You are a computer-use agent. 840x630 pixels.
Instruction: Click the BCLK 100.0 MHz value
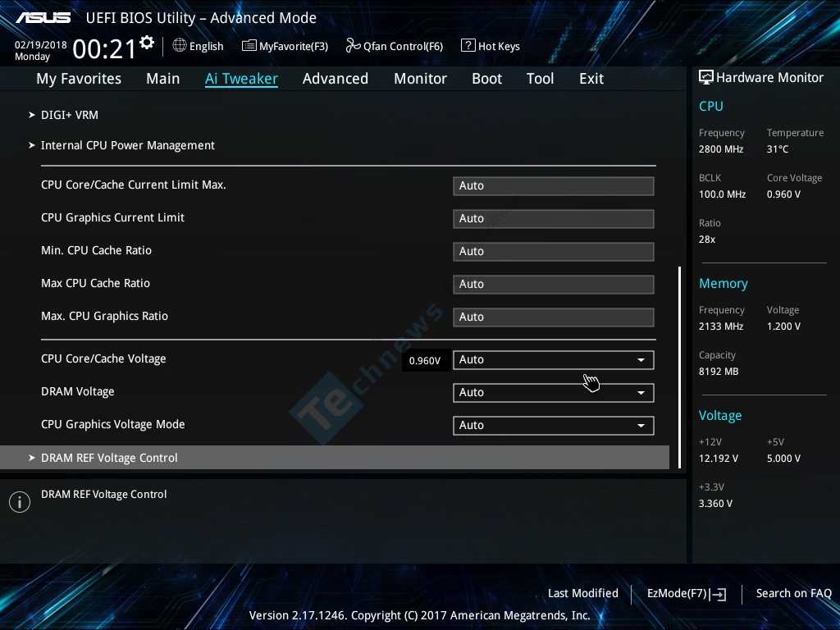pyautogui.click(x=722, y=194)
